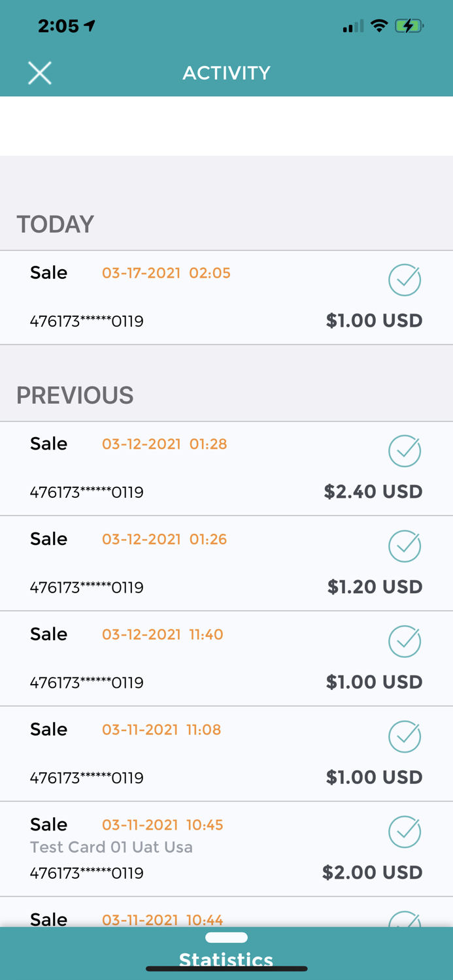The image size is (453, 980).
Task: Tap the Wi-Fi icon in the status bar
Action: tap(379, 26)
